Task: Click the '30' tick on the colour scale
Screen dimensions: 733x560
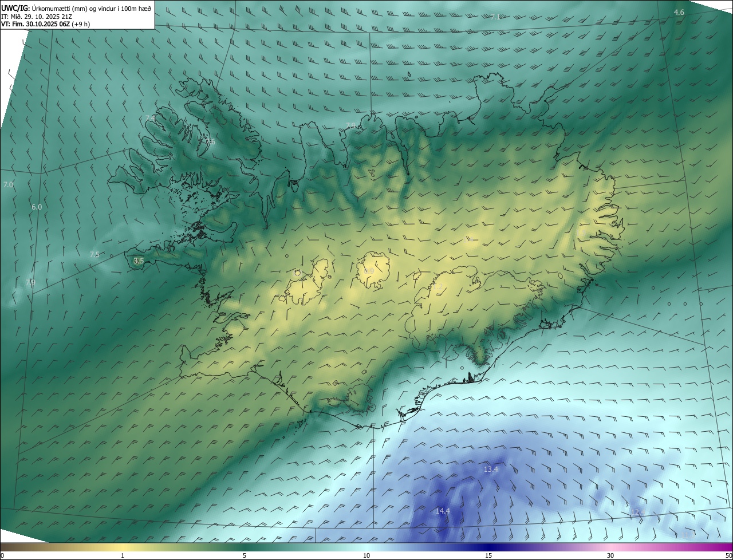Action: click(610, 555)
